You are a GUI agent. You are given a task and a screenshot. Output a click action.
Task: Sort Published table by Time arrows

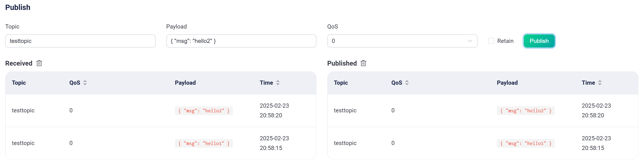coord(600,83)
